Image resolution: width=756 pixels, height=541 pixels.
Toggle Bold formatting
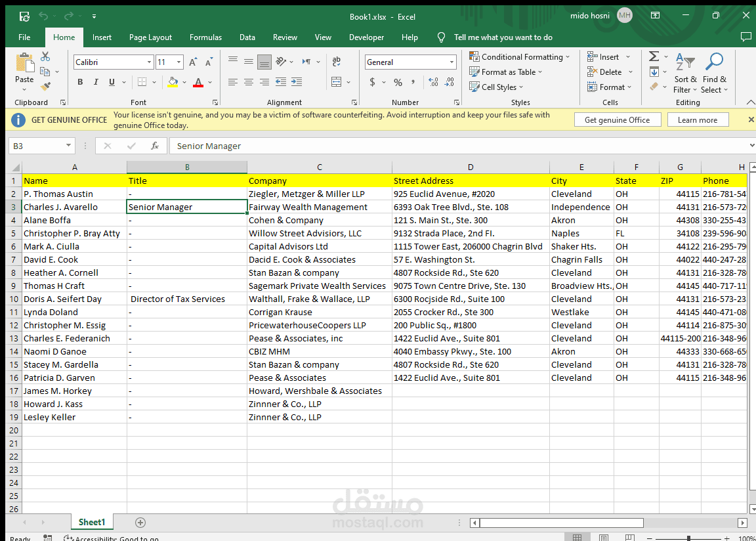tap(81, 82)
